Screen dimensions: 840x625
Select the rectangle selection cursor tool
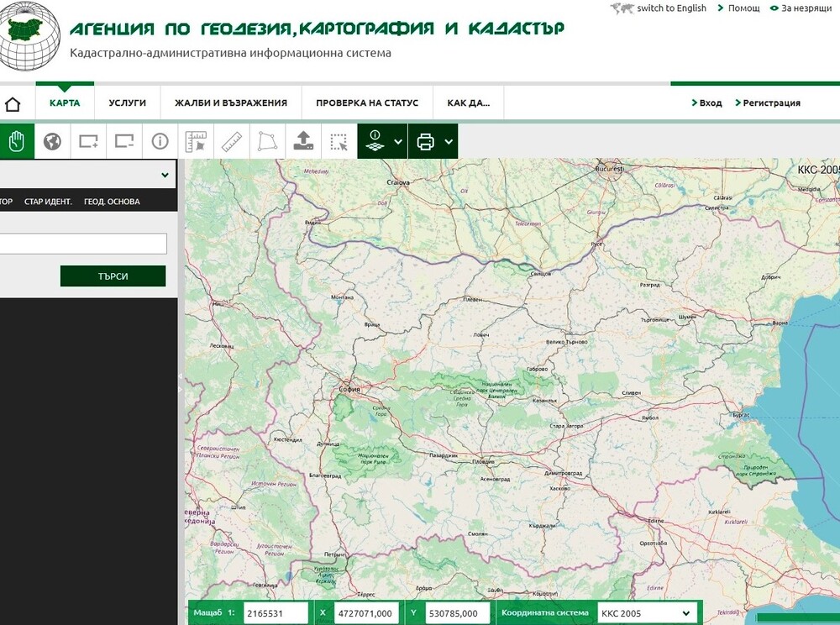tap(339, 141)
